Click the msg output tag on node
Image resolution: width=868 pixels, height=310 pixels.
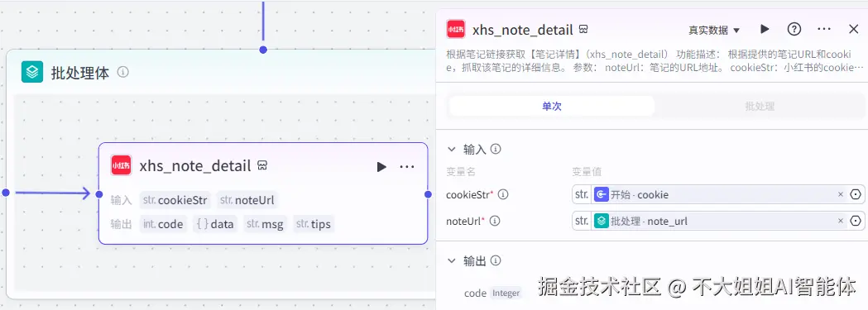pos(265,224)
